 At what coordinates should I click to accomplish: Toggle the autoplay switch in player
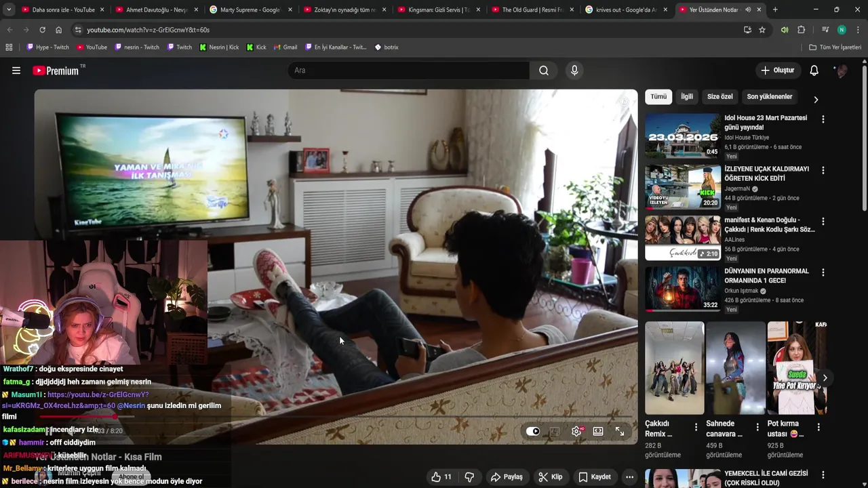coord(533,431)
